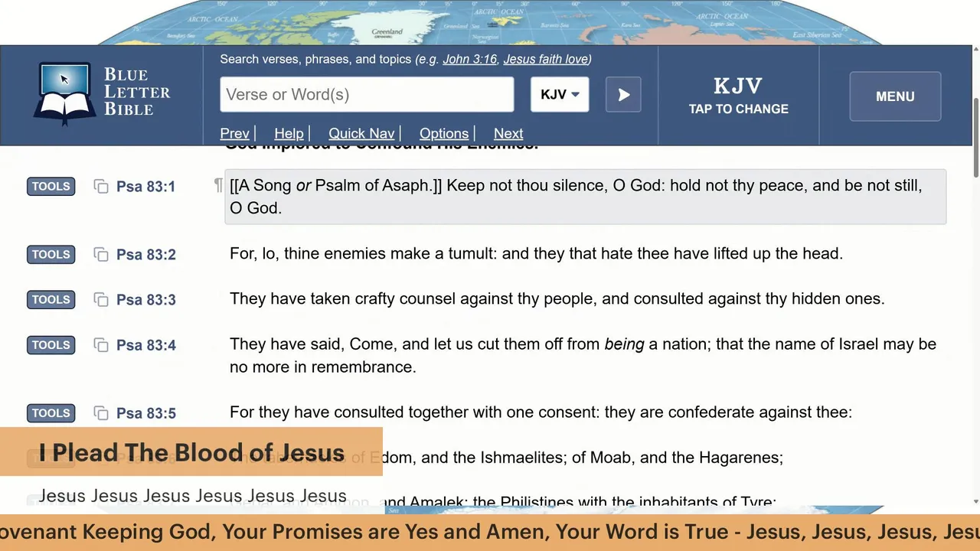Select verse text "Keep not thou silence, O God"
980x551 pixels.
[553, 185]
